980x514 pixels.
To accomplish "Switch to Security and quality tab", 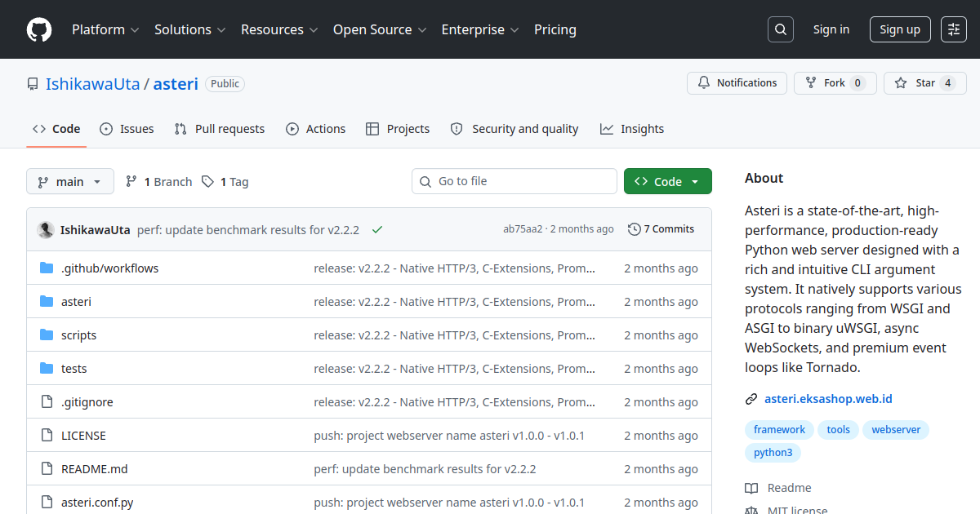I will pos(514,129).
